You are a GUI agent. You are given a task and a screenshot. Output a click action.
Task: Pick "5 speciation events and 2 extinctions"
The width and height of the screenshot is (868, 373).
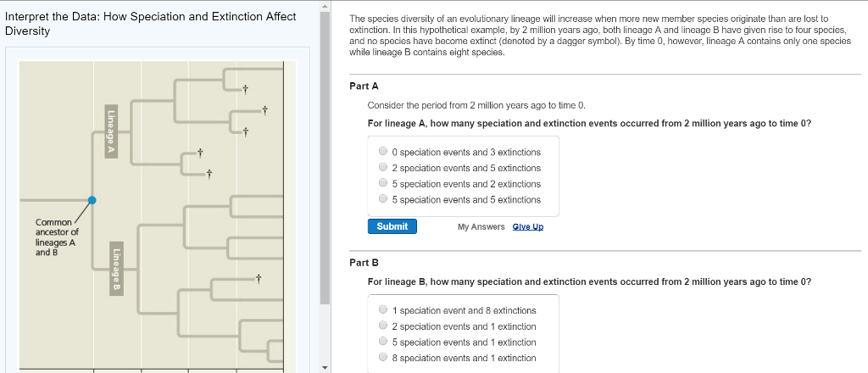(383, 184)
